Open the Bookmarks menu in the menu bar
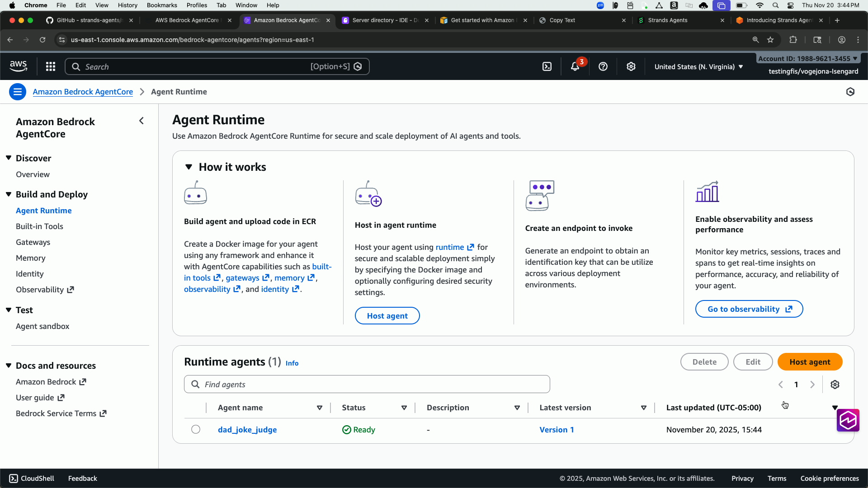This screenshot has height=488, width=868. (162, 5)
